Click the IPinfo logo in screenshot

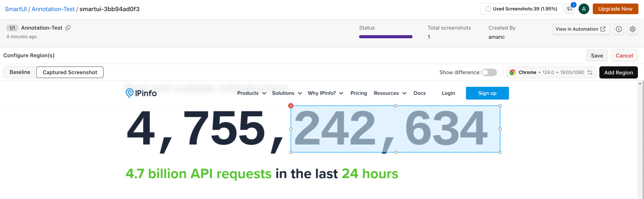tap(141, 93)
